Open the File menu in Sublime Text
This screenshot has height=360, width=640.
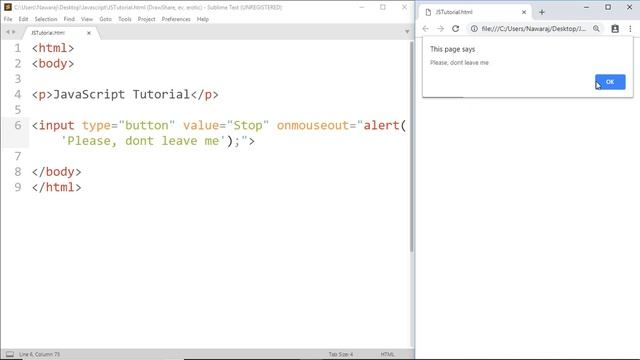click(x=8, y=19)
